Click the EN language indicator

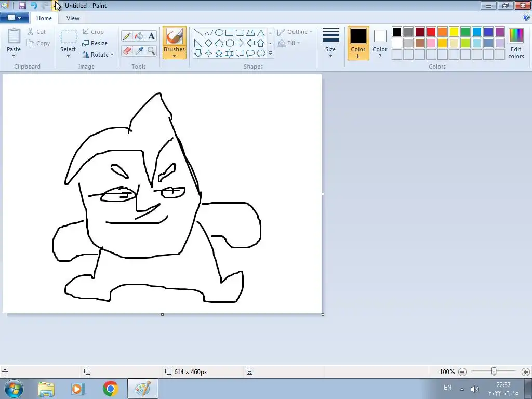(x=447, y=388)
